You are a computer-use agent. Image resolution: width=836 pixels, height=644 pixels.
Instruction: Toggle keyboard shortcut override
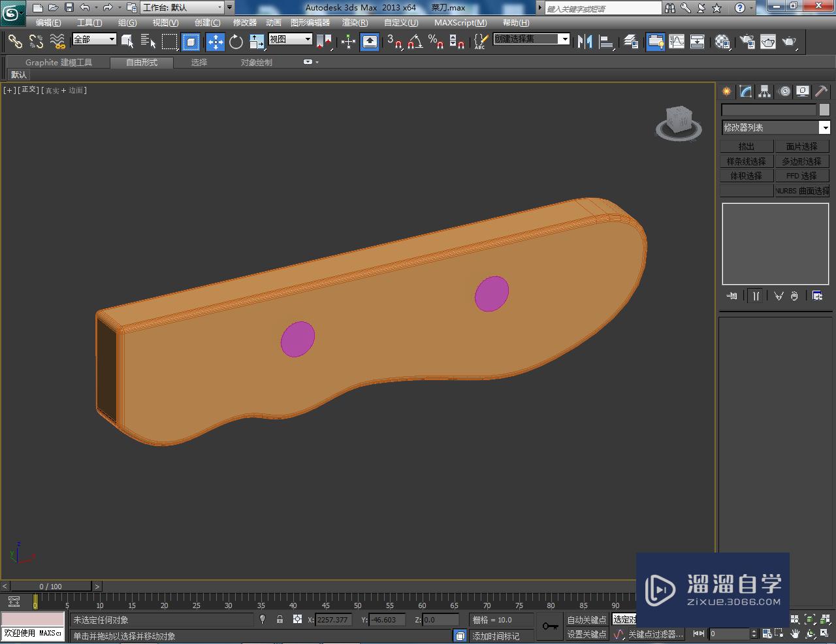[370, 42]
